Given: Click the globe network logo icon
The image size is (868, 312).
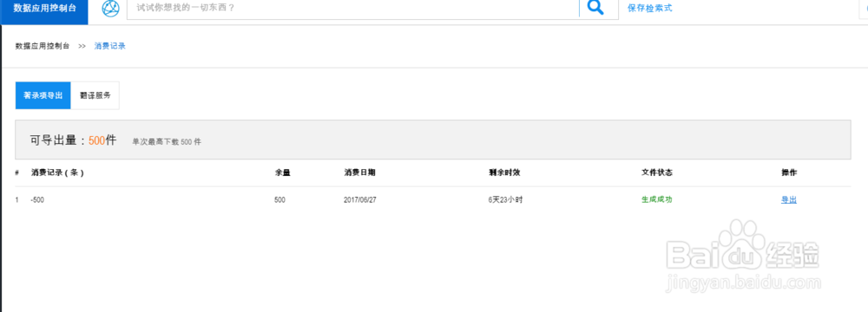Looking at the screenshot, I should coord(111,9).
